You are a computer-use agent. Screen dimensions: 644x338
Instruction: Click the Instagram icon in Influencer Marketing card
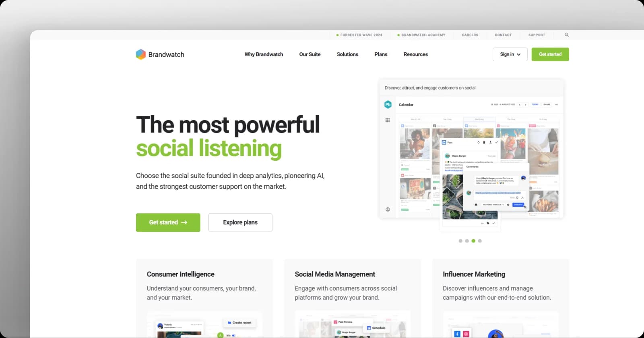(x=466, y=334)
